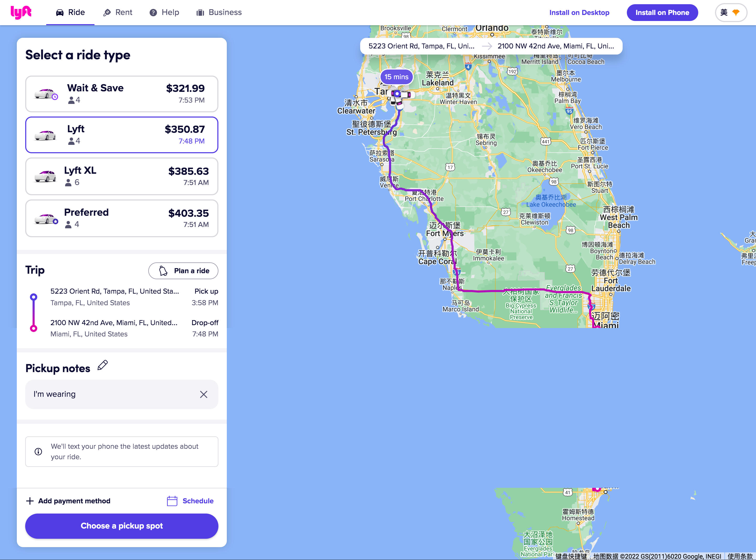
Task: Click Plan a ride button
Action: coord(183,271)
